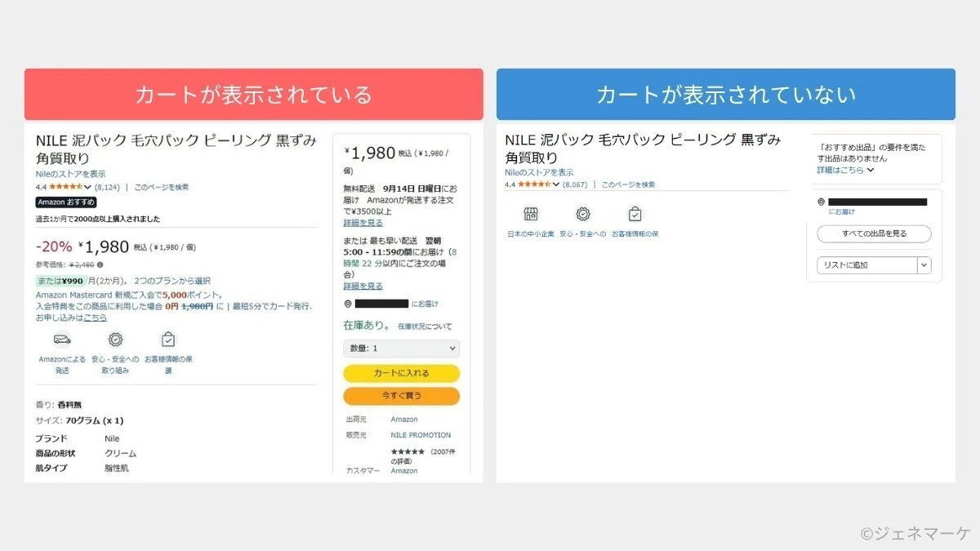This screenshot has height=551, width=980.
Task: Click NILE PROMOTION seller link
Action: (x=421, y=435)
